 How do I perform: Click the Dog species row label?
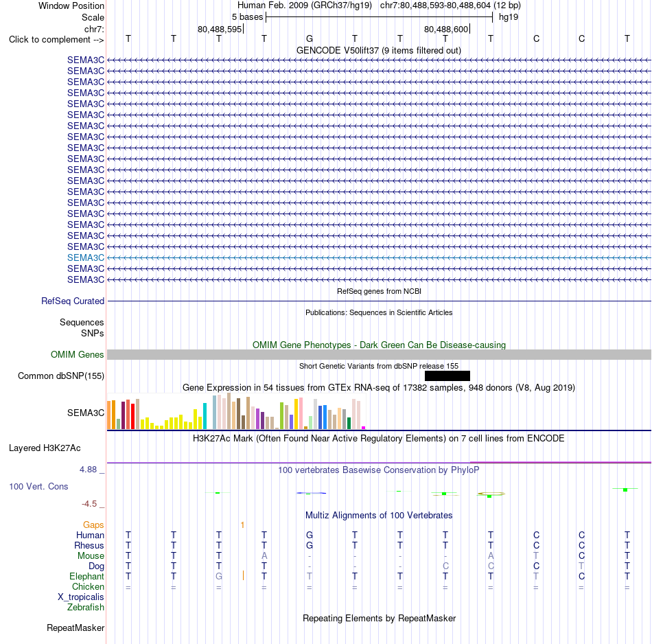pos(97,566)
